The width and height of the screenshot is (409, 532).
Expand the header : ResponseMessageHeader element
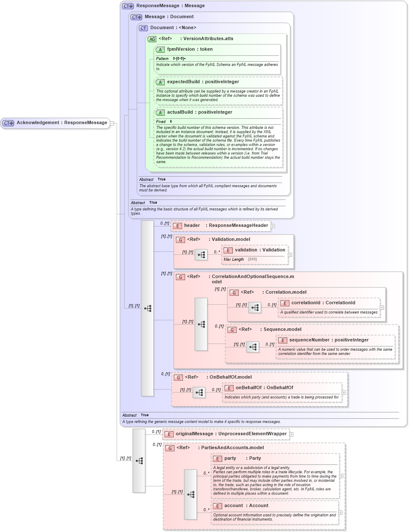click(x=273, y=226)
